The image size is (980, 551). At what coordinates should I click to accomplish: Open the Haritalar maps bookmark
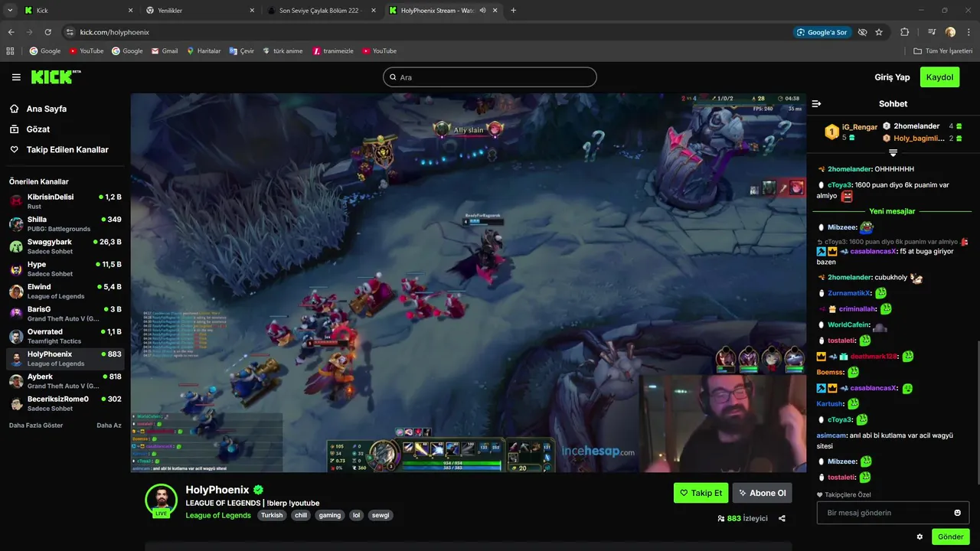(204, 51)
